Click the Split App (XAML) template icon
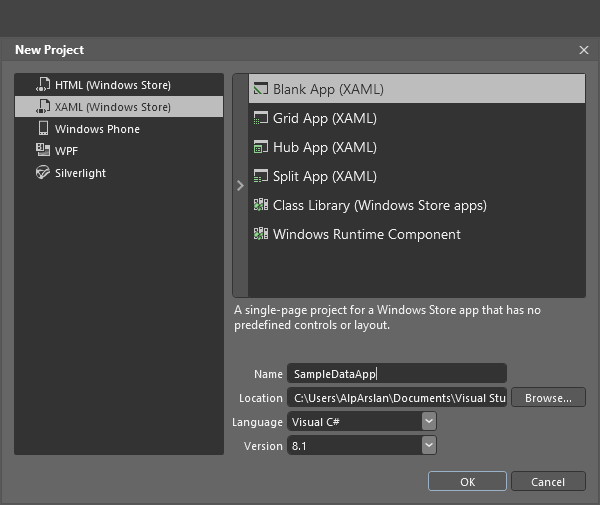 260,176
